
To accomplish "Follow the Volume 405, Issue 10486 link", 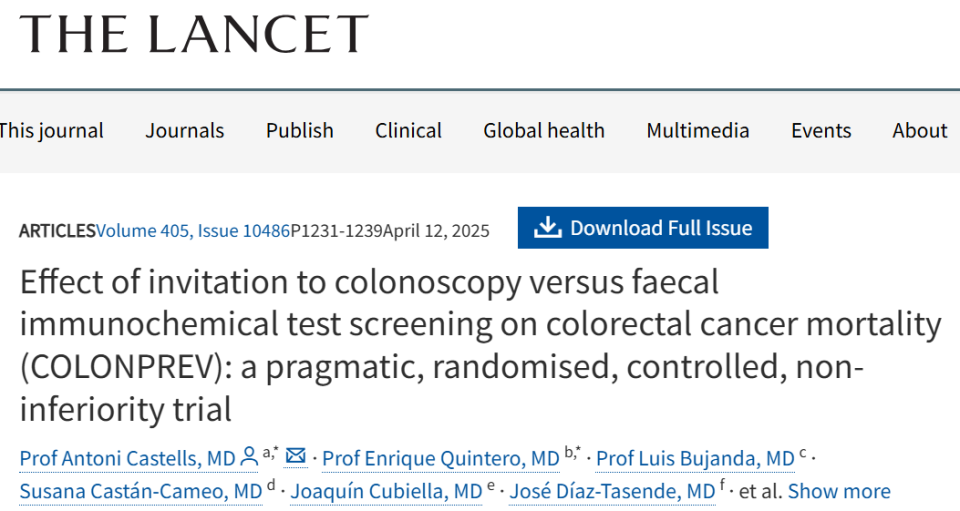I will pos(194,231).
